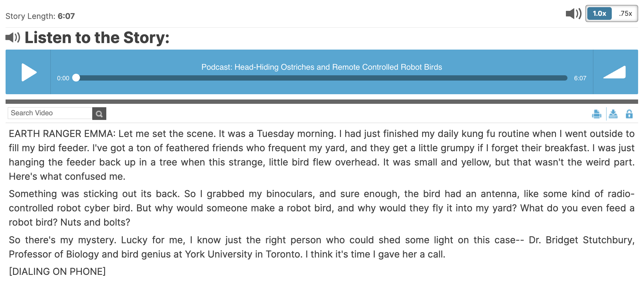Select the "Something was sticking out" paragraph
Screen dimensions: 644x282
click(321, 208)
